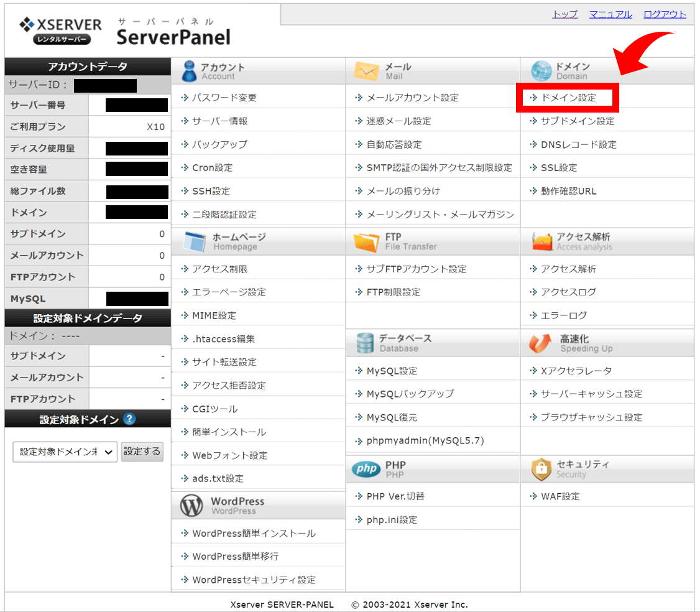This screenshot has width=700, height=612.
Task: Open サイト転送設定
Action: point(224,362)
